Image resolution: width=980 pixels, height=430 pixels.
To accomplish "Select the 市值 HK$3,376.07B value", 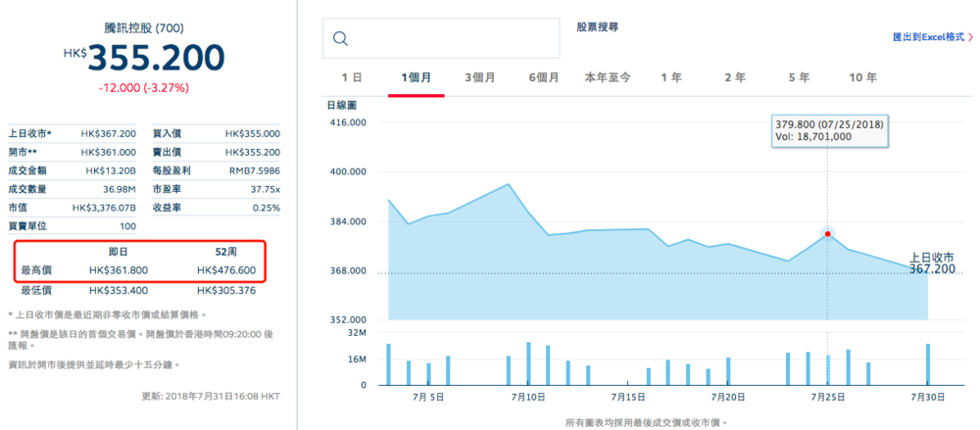I will click(104, 208).
